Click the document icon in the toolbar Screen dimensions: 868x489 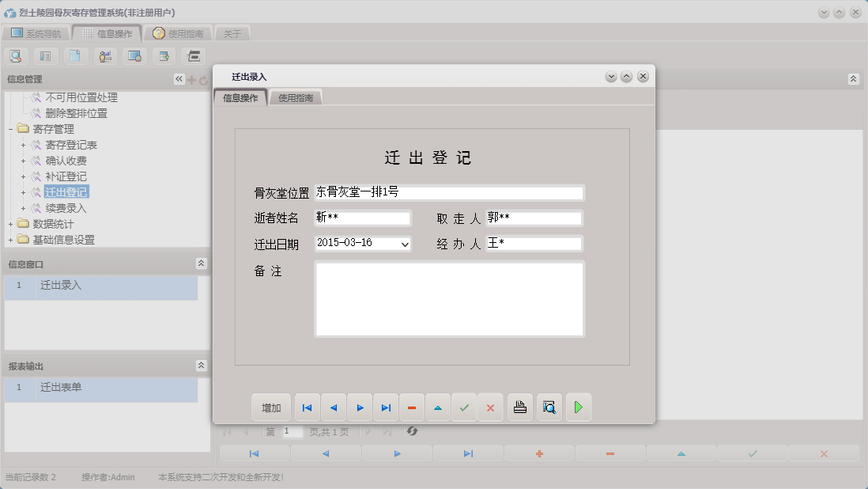pos(76,56)
